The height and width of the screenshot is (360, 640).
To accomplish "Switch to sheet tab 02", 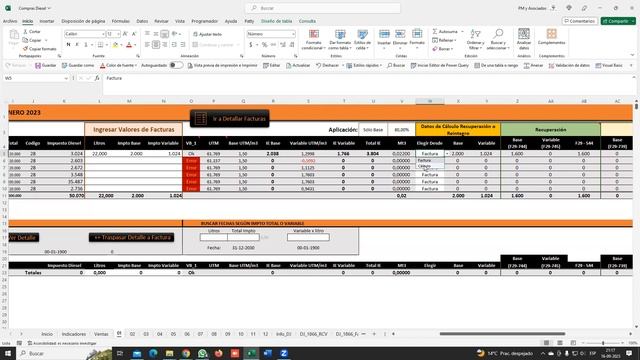I will pyautogui.click(x=132, y=334).
